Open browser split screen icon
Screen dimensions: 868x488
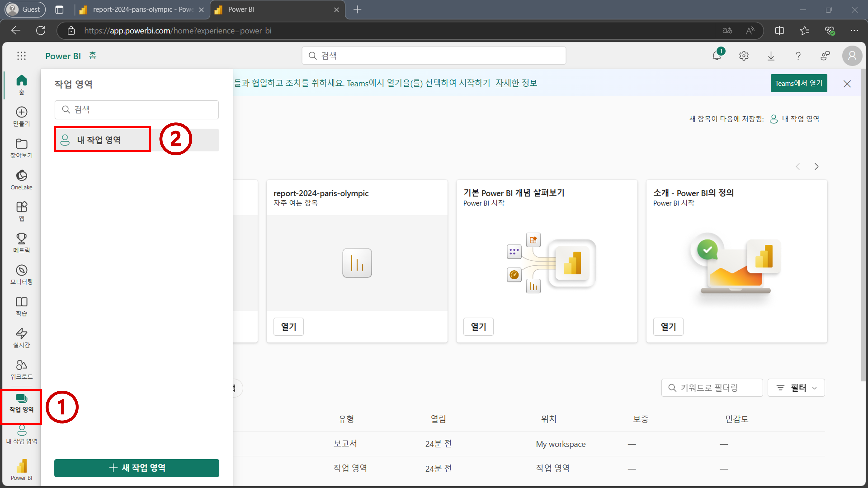pos(779,31)
